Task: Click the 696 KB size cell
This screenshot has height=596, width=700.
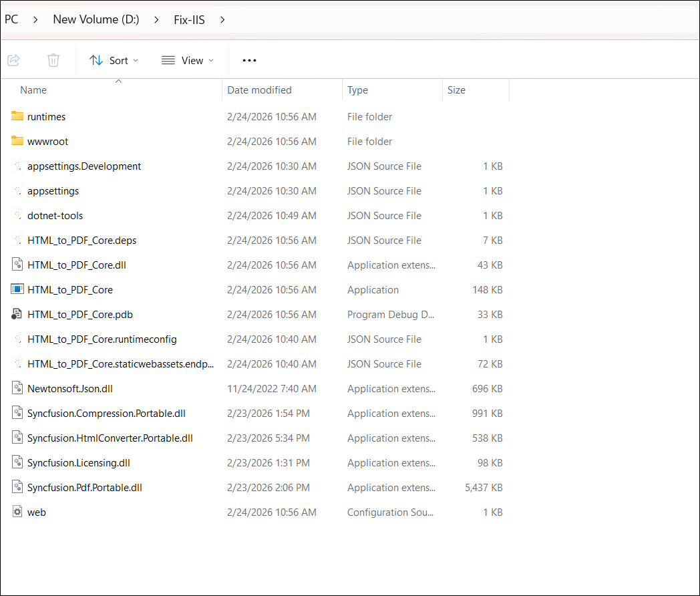Action: click(488, 388)
